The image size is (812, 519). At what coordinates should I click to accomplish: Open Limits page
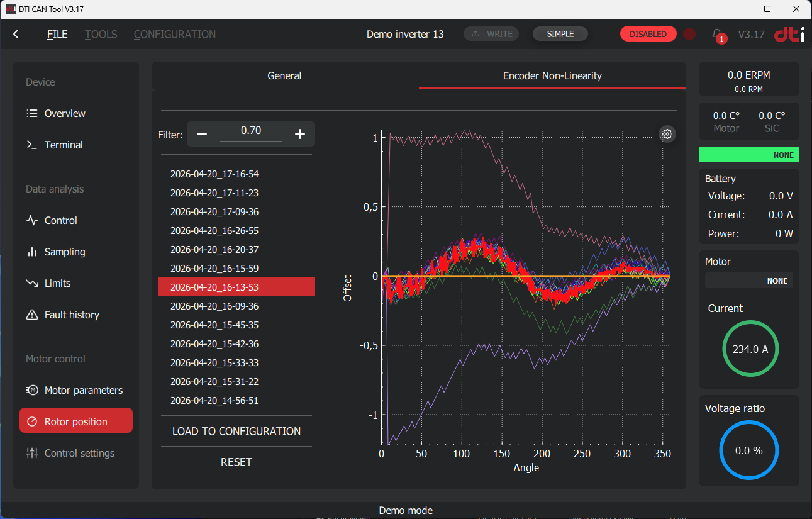tap(76, 284)
